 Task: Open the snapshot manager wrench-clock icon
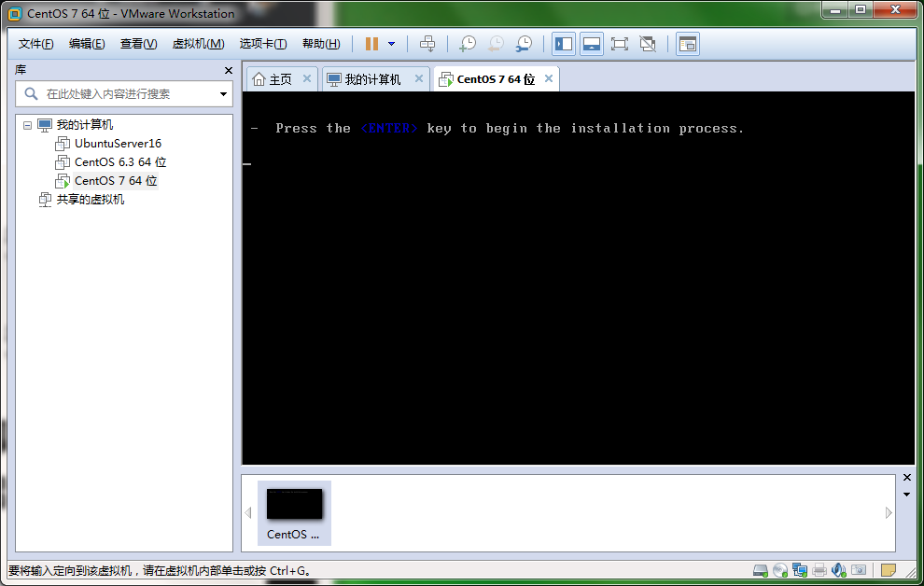click(524, 44)
